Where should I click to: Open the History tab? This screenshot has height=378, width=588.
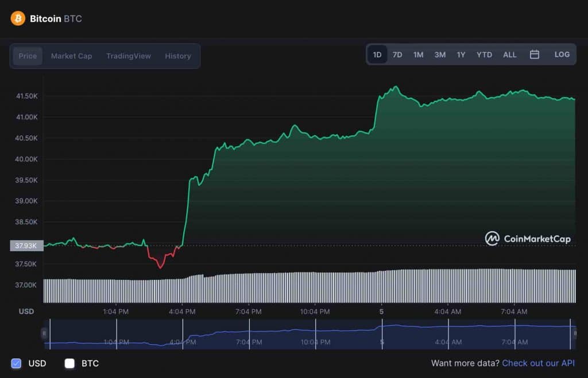177,56
